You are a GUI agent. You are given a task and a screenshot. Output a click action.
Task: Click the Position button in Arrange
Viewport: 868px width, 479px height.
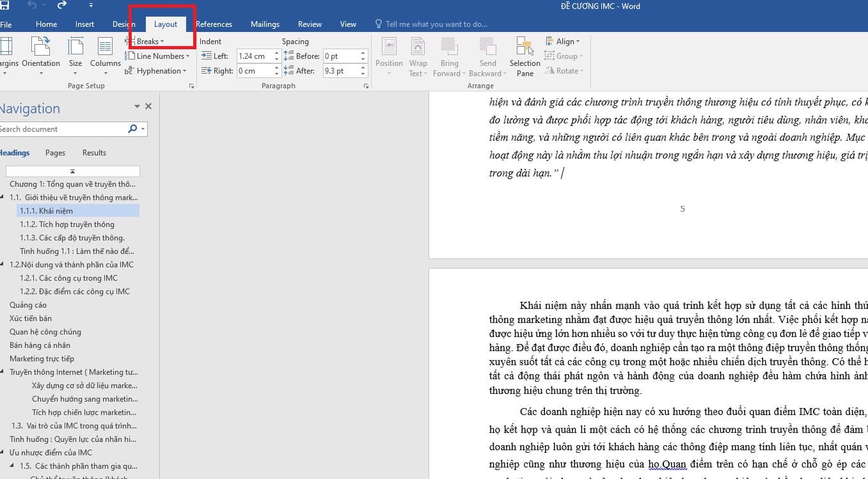tap(389, 56)
